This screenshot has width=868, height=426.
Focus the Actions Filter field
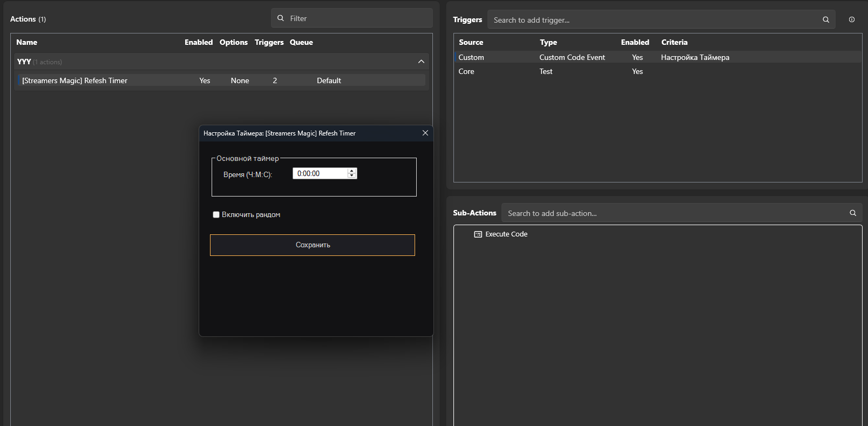point(356,18)
